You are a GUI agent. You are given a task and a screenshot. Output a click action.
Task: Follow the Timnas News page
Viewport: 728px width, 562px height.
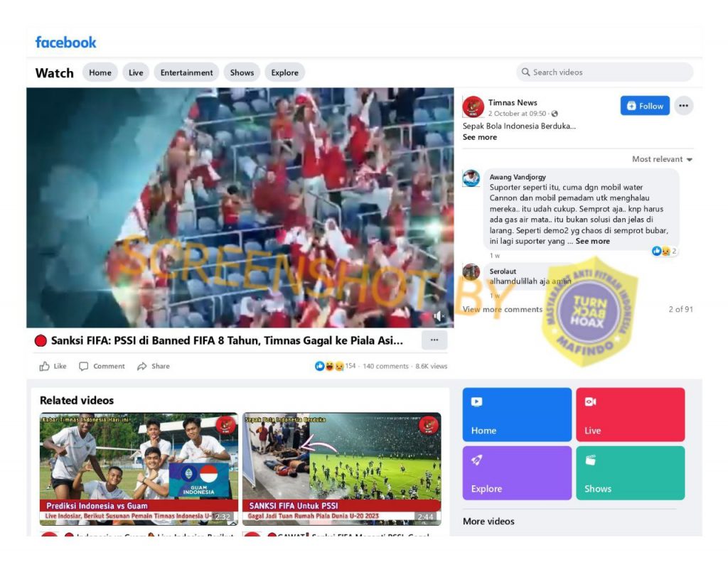point(645,106)
